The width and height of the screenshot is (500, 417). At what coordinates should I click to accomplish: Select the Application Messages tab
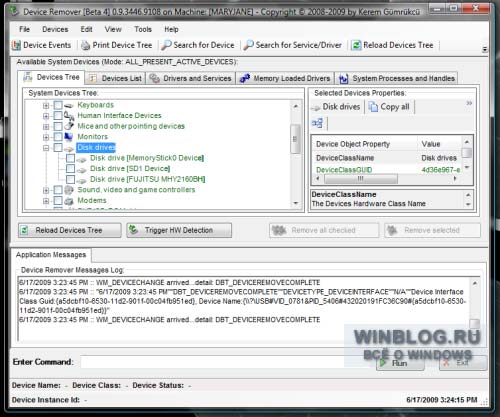[x=51, y=255]
